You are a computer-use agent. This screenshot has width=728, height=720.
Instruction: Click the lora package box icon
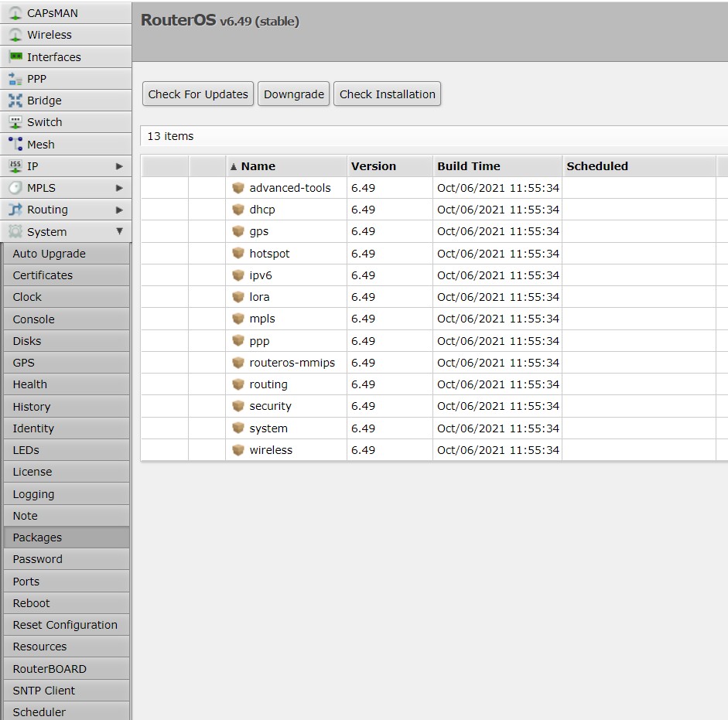click(x=238, y=297)
